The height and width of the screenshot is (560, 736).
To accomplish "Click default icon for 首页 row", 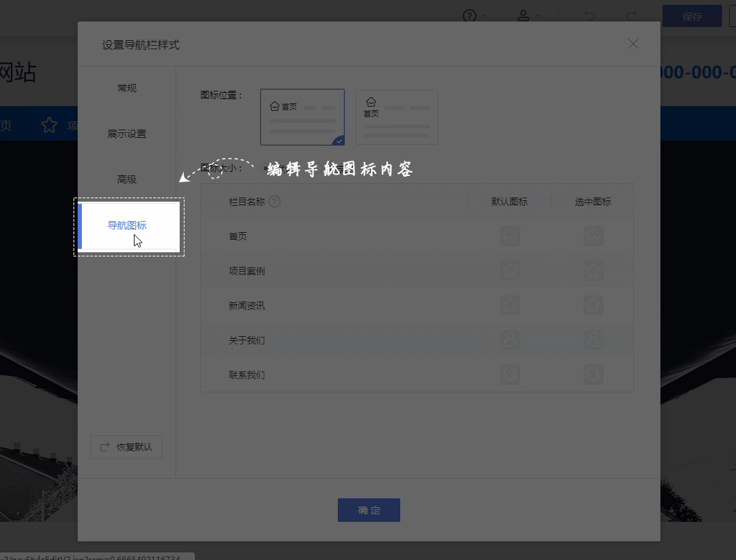I will tap(510, 236).
